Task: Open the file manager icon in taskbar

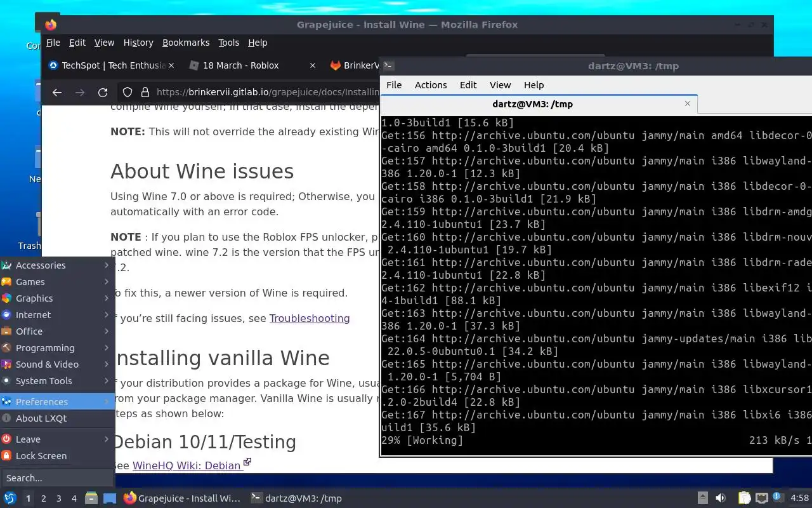Action: point(91,498)
